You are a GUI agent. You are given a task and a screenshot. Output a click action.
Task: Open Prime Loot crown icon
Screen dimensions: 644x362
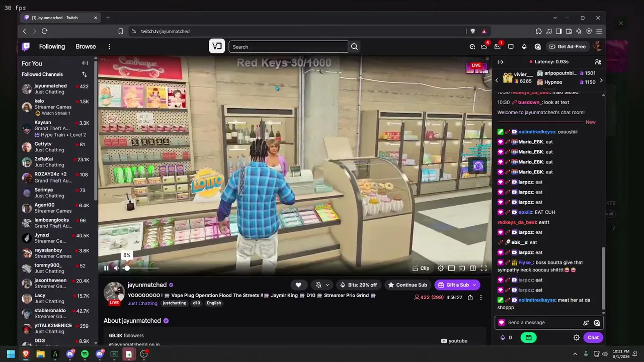484,47
